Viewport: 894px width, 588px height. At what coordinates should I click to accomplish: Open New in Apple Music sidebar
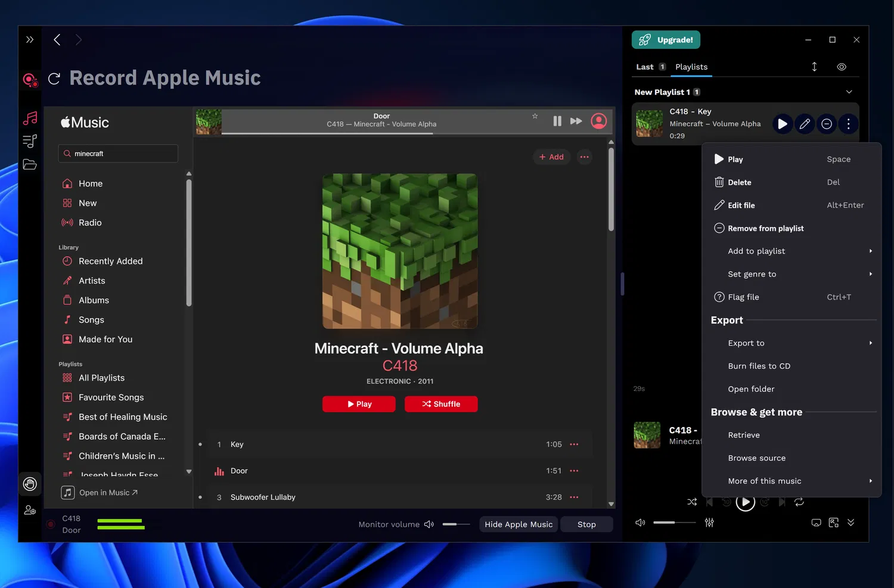(88, 203)
